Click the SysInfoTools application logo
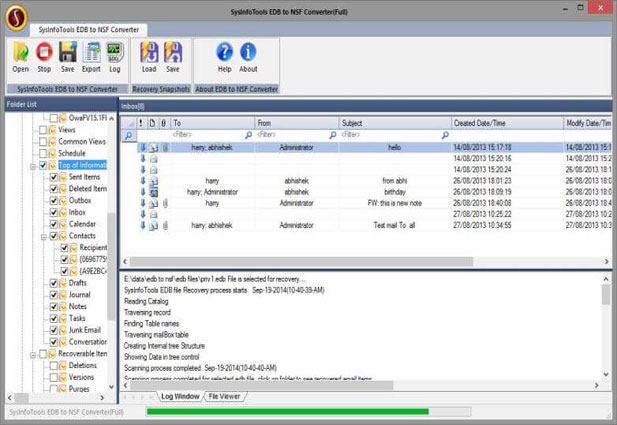The image size is (617, 425). (16, 17)
